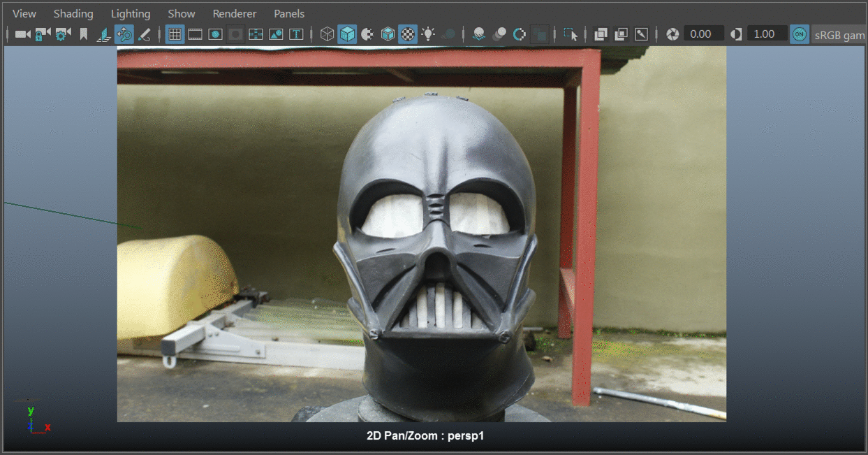This screenshot has height=455, width=868.
Task: Click the Grease Pencil icon
Action: [145, 34]
